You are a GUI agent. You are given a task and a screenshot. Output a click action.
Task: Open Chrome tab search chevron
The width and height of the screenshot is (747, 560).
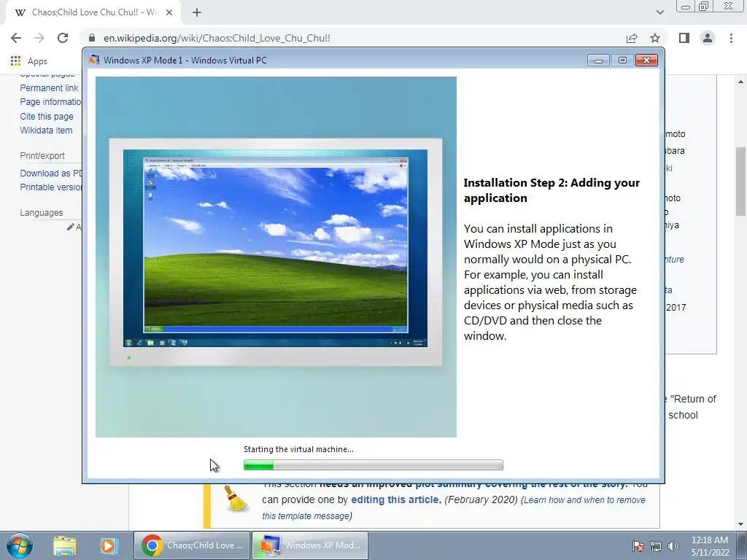click(659, 12)
